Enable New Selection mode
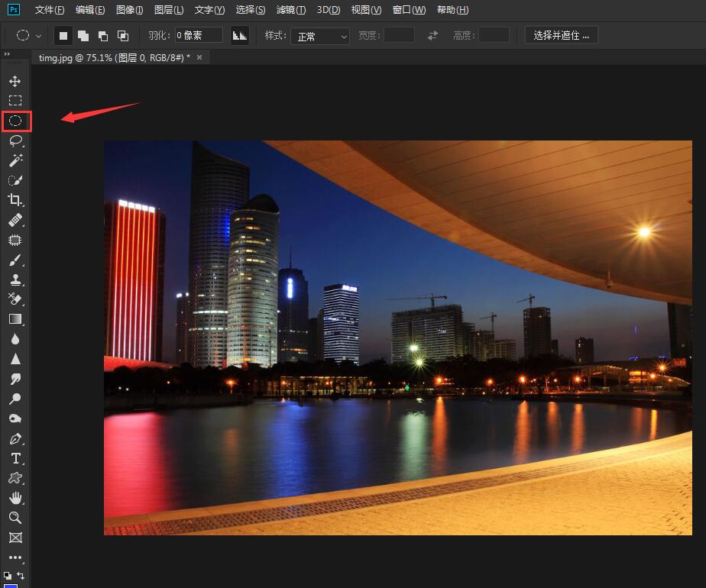706x588 pixels. (x=63, y=36)
